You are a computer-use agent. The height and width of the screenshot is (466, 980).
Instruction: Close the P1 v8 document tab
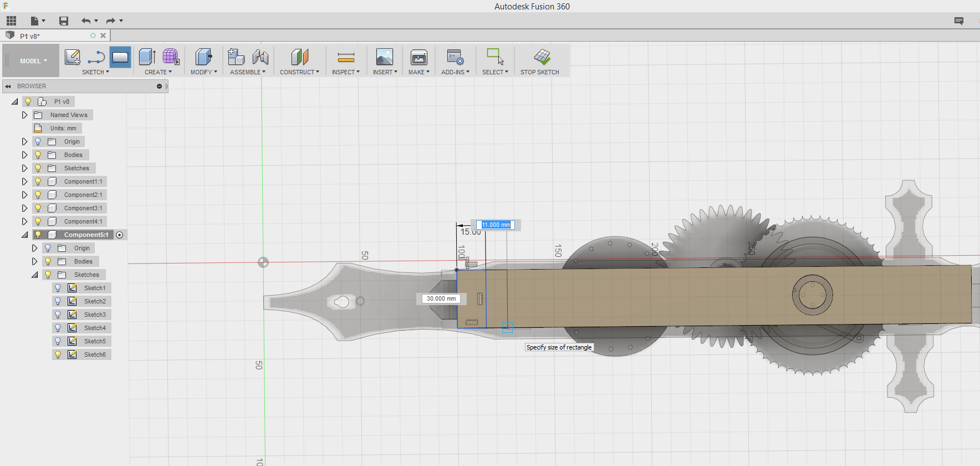click(103, 36)
